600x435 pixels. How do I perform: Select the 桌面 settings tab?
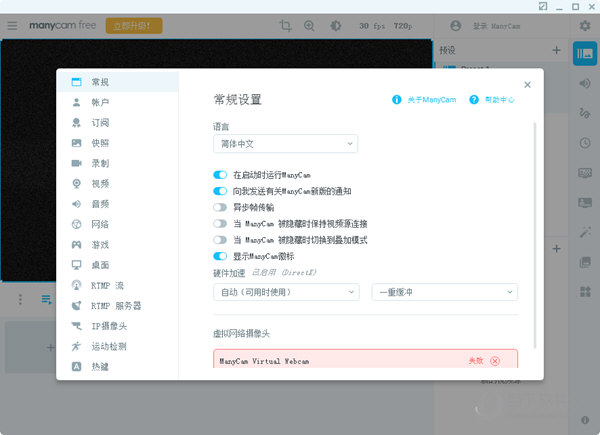pos(117,265)
